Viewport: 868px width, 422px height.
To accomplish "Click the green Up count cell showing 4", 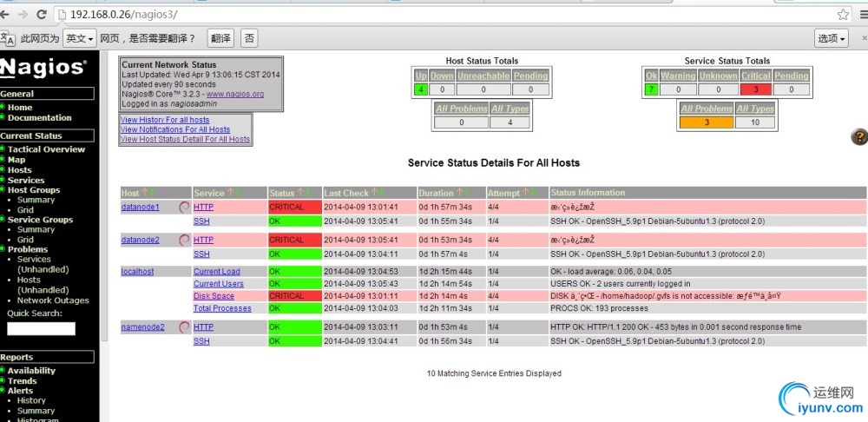I will point(421,89).
